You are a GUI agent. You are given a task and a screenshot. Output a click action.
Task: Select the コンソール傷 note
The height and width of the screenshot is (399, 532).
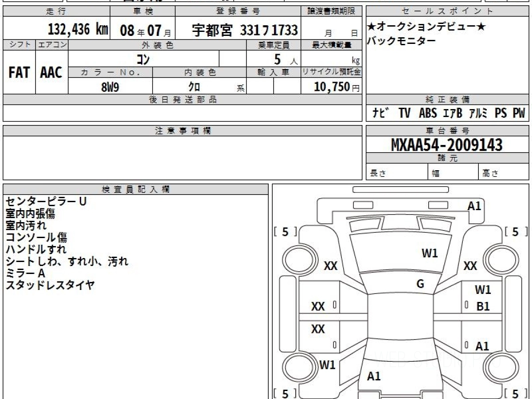pyautogui.click(x=36, y=237)
